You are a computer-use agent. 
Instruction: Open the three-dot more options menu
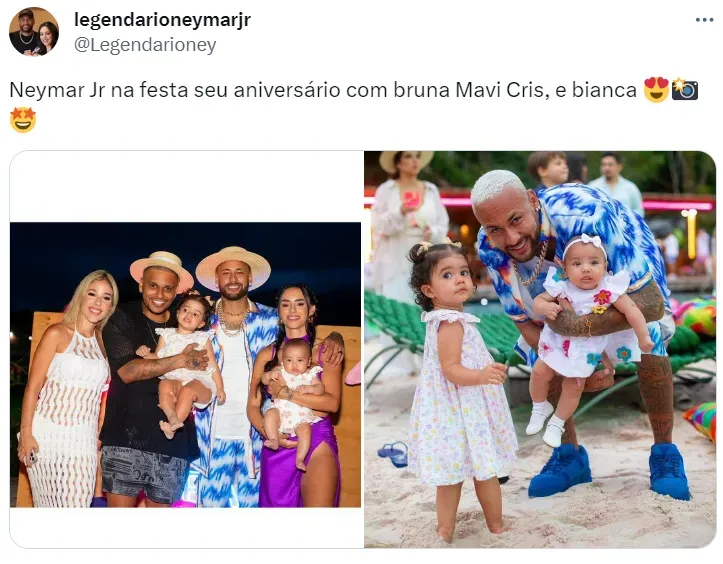click(x=704, y=20)
